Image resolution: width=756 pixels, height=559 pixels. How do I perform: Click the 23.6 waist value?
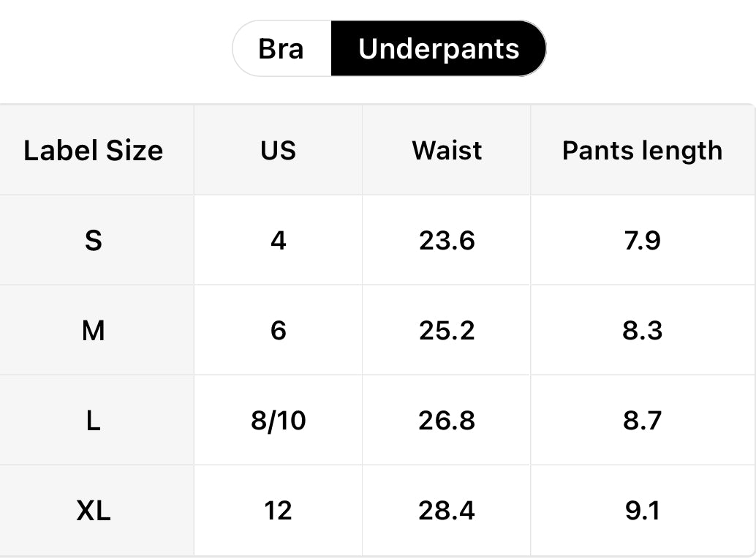[447, 241]
